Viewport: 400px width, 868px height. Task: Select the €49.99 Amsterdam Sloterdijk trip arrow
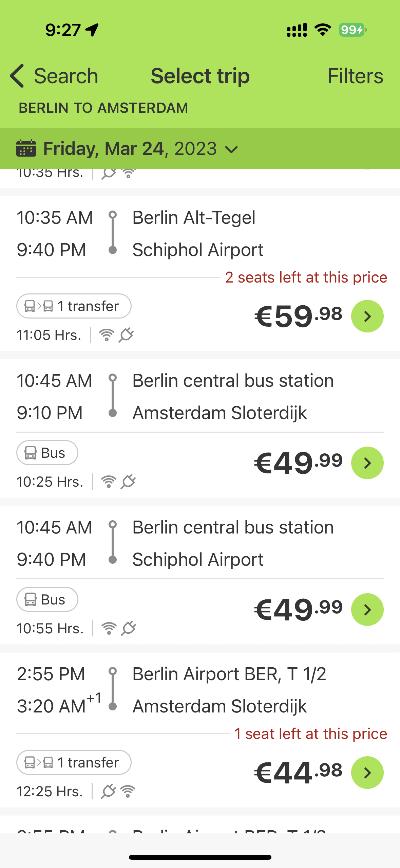[x=367, y=463]
